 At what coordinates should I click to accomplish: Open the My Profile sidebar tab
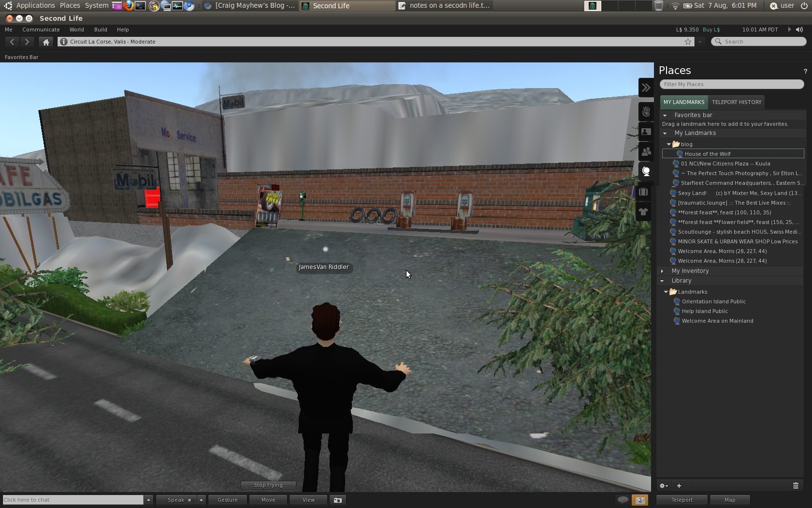[x=646, y=132]
